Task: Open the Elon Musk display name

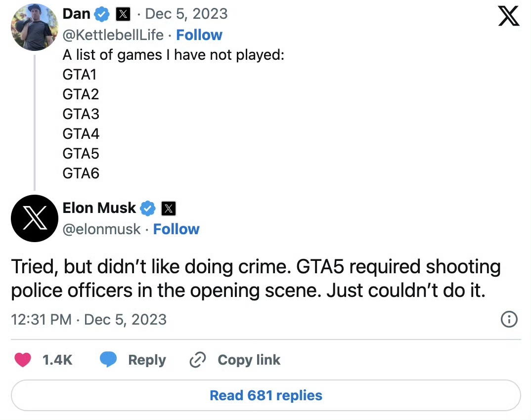Action: [99, 208]
